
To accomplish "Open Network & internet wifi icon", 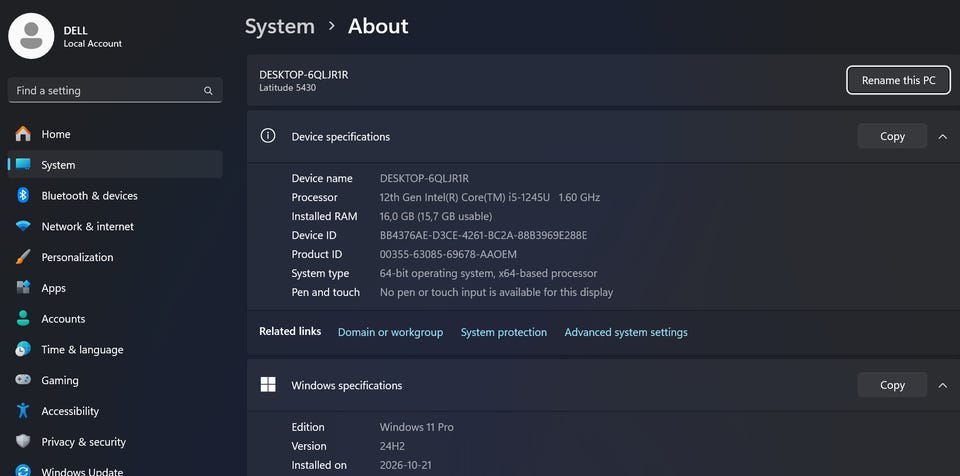I will click(23, 226).
